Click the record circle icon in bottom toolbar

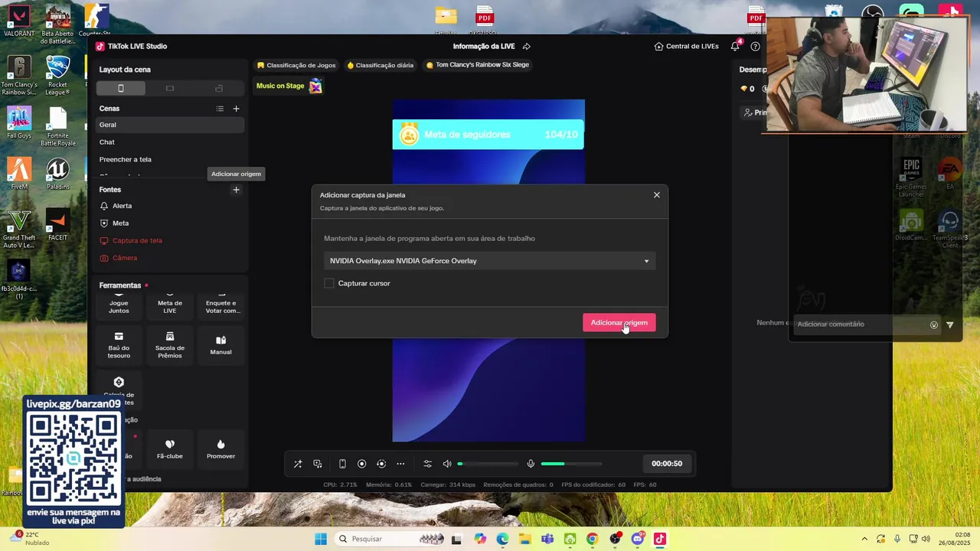click(x=362, y=464)
